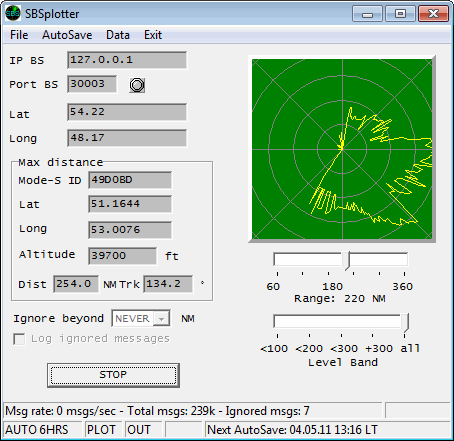Image resolution: width=454 pixels, height=441 pixels.
Task: Click the station Long field 48.17
Action: click(x=127, y=138)
